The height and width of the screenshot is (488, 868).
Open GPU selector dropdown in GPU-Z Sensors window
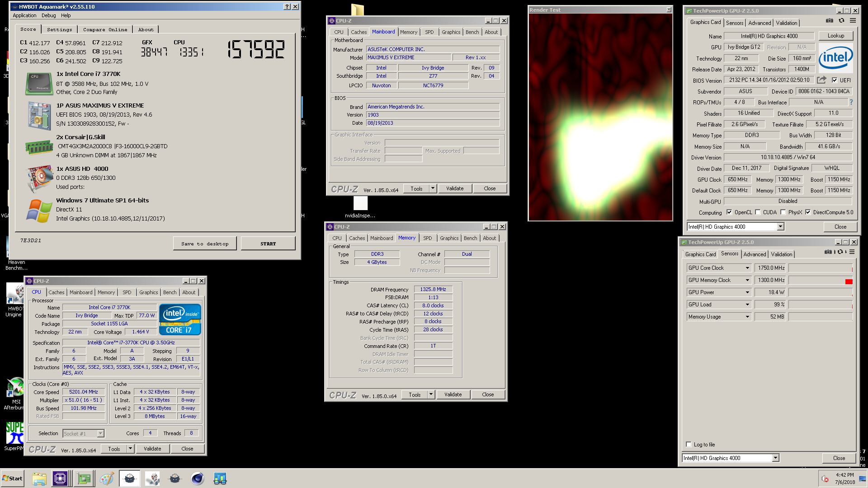[x=775, y=458]
